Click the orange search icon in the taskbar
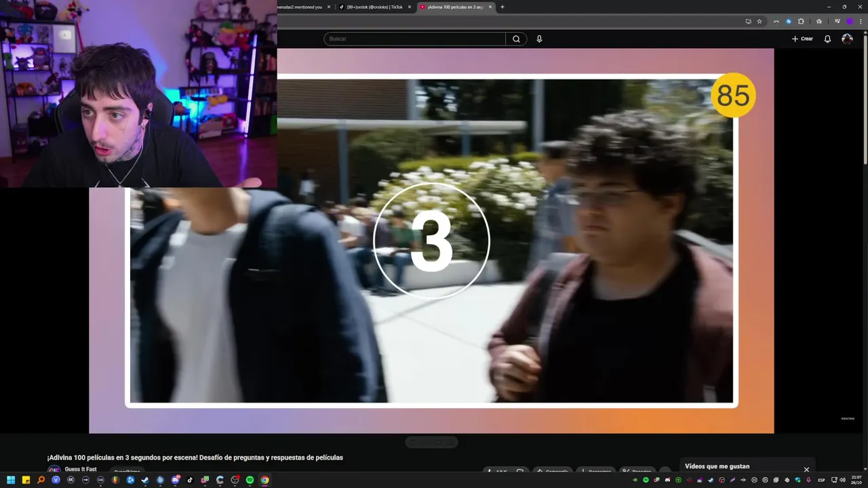The image size is (868, 488). pyautogui.click(x=41, y=480)
